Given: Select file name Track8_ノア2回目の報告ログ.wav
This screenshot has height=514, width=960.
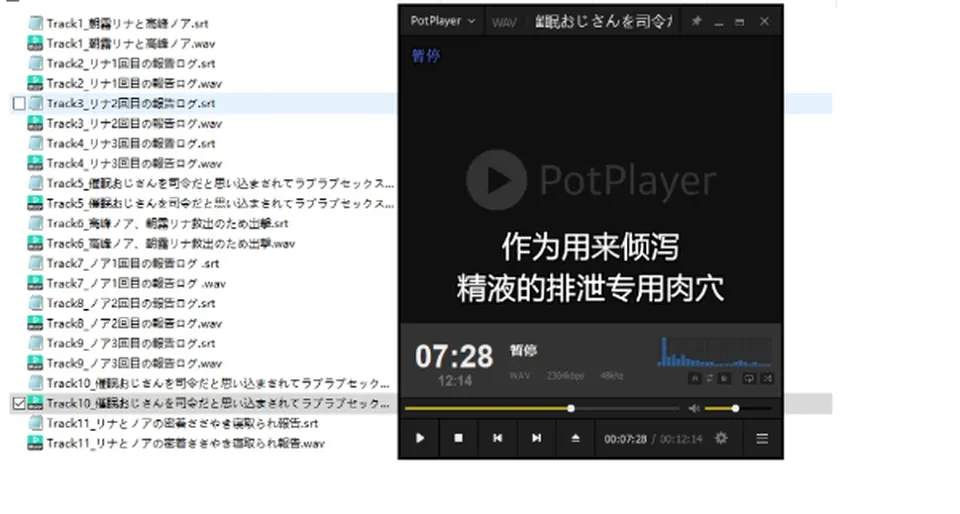Looking at the screenshot, I should point(134,323).
